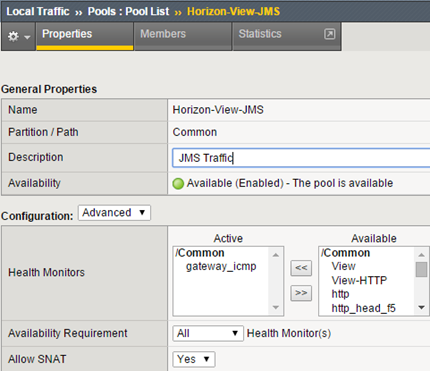Open the gear settings menu

pos(18,36)
